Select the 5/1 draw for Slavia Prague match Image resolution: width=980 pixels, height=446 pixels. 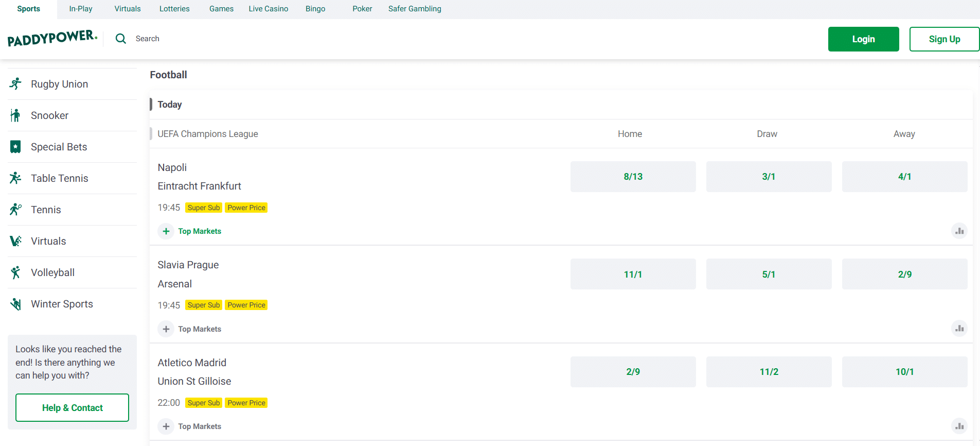click(x=769, y=274)
